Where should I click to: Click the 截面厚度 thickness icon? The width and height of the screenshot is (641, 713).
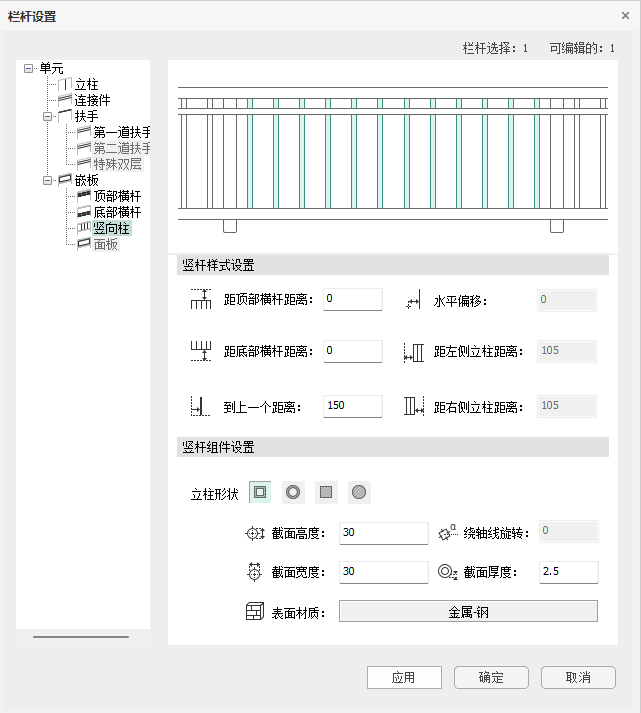point(447,572)
